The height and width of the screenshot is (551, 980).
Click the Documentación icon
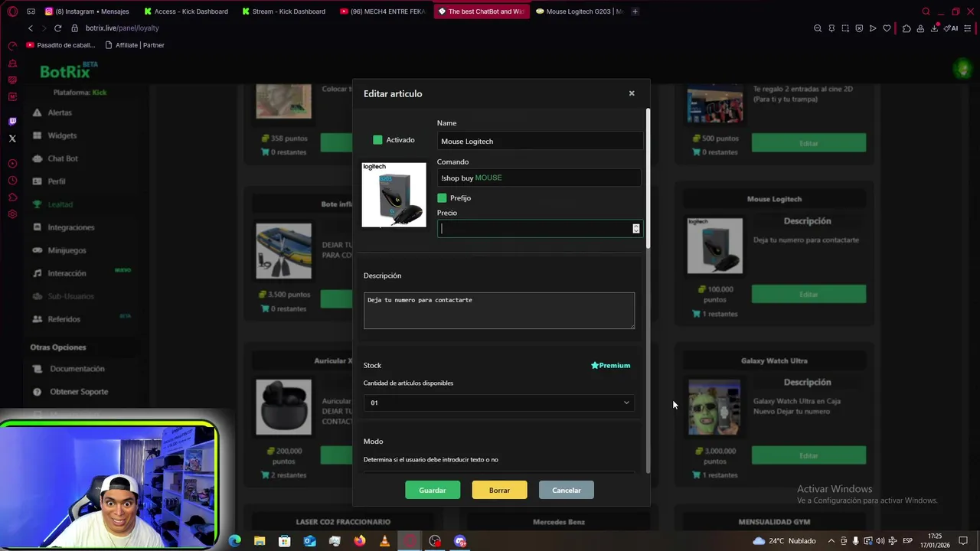37,369
